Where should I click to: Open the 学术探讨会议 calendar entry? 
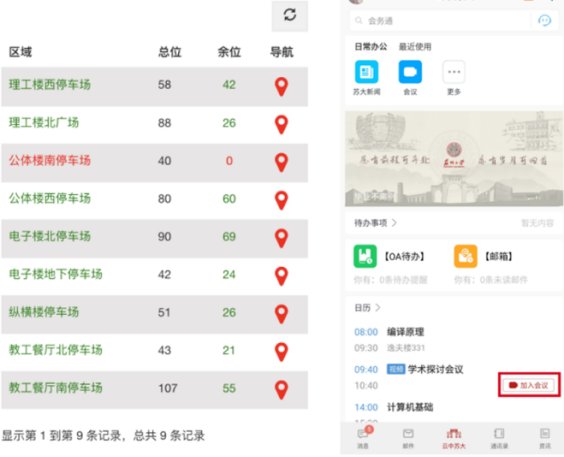click(x=436, y=369)
